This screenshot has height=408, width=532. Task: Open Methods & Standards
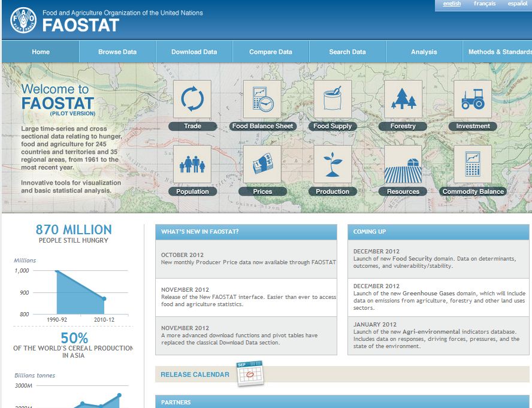click(501, 52)
